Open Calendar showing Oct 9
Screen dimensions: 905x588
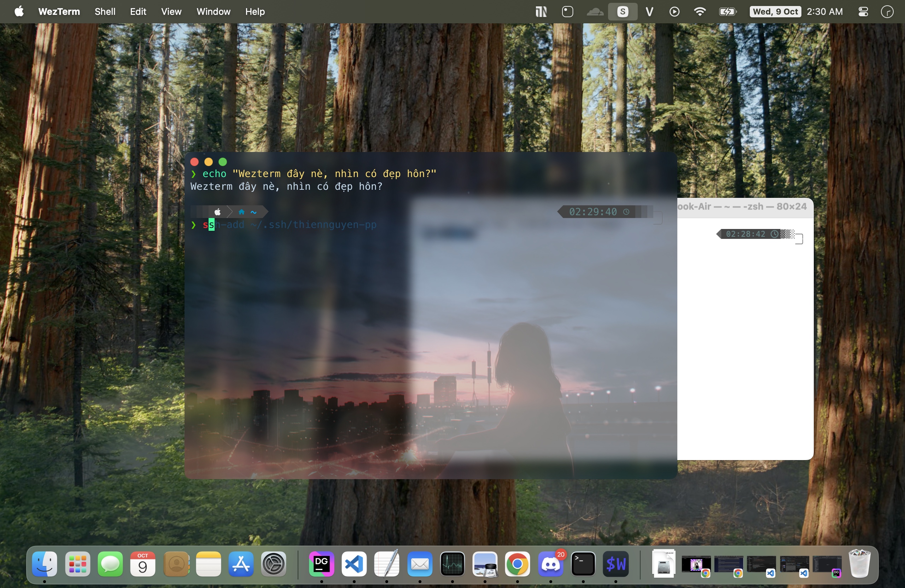(143, 564)
